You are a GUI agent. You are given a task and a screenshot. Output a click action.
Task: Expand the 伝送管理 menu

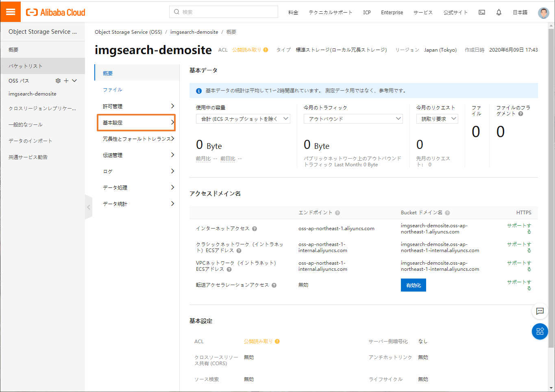[137, 155]
